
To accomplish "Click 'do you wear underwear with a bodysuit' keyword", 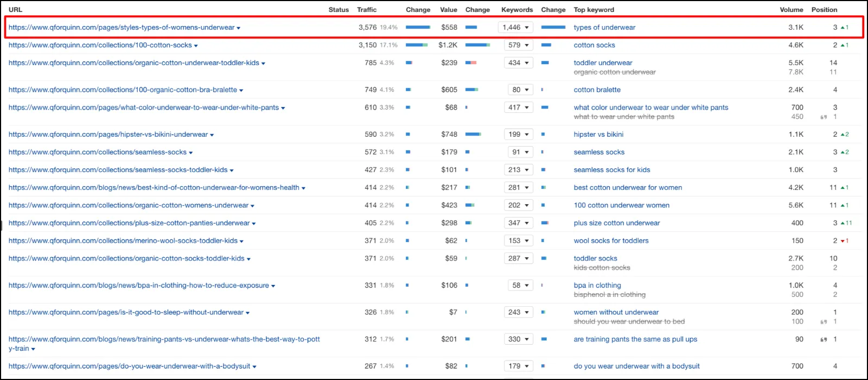I will tap(637, 366).
